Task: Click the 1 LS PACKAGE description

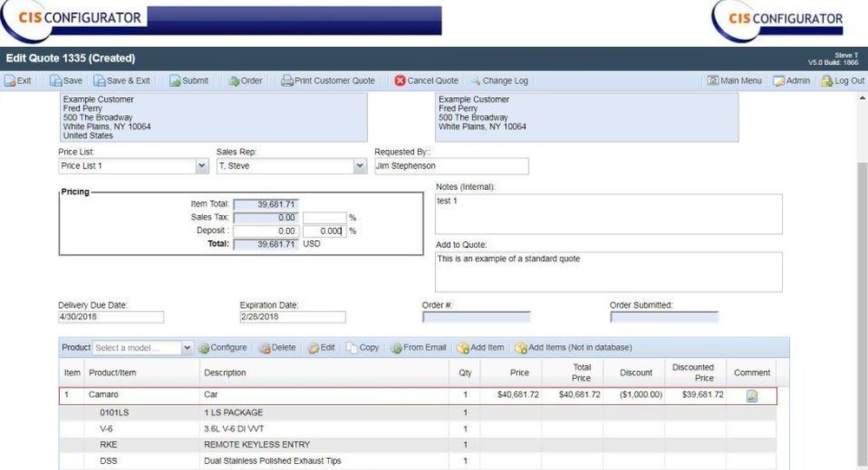Action: coord(233,413)
